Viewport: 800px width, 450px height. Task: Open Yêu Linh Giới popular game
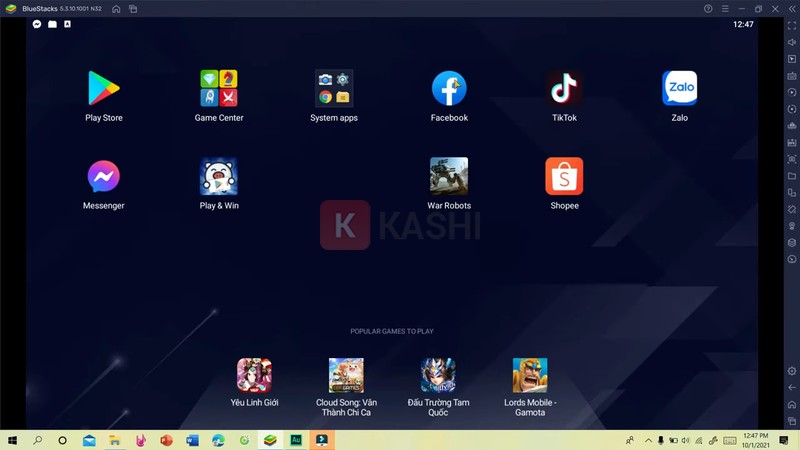[254, 375]
